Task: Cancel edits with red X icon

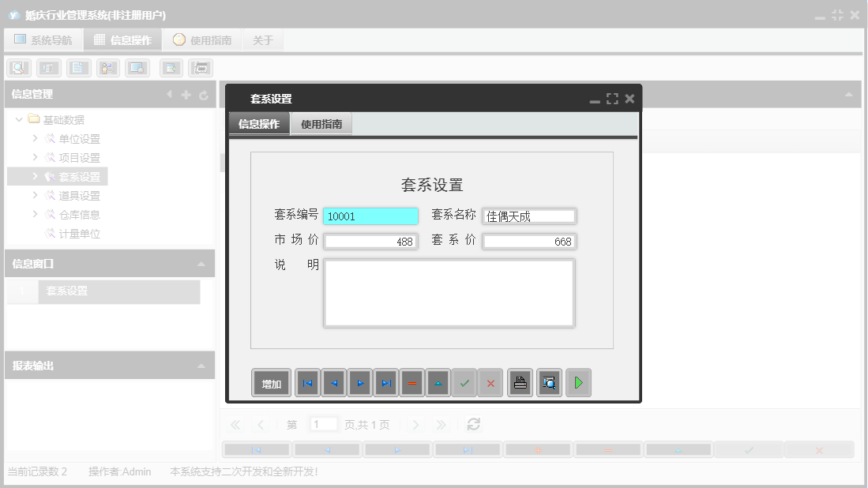Action: coord(490,382)
